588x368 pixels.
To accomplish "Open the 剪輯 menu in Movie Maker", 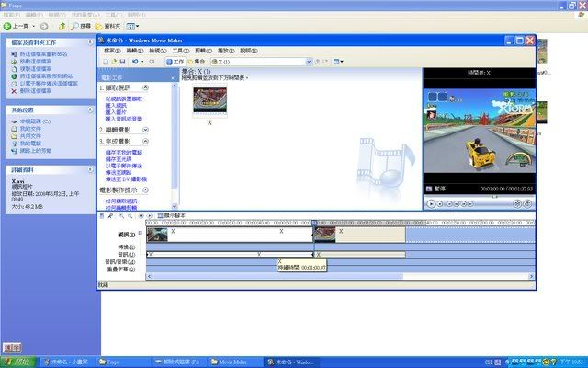I will coord(198,51).
